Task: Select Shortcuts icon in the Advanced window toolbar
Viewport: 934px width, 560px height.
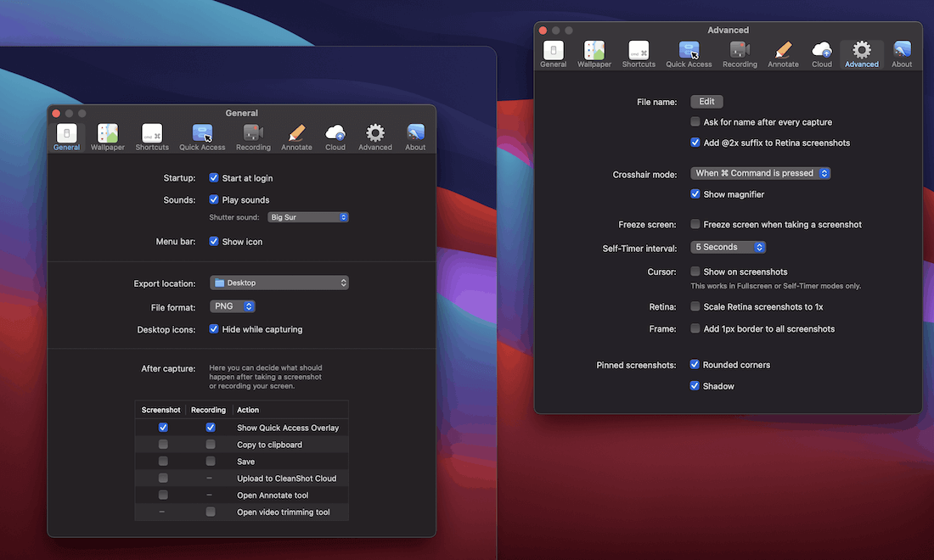Action: point(639,51)
